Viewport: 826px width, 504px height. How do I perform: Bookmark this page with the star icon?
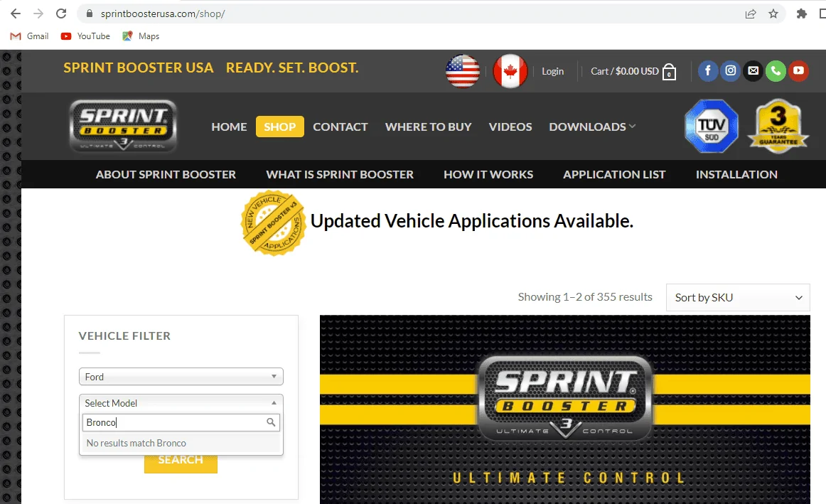tap(773, 14)
